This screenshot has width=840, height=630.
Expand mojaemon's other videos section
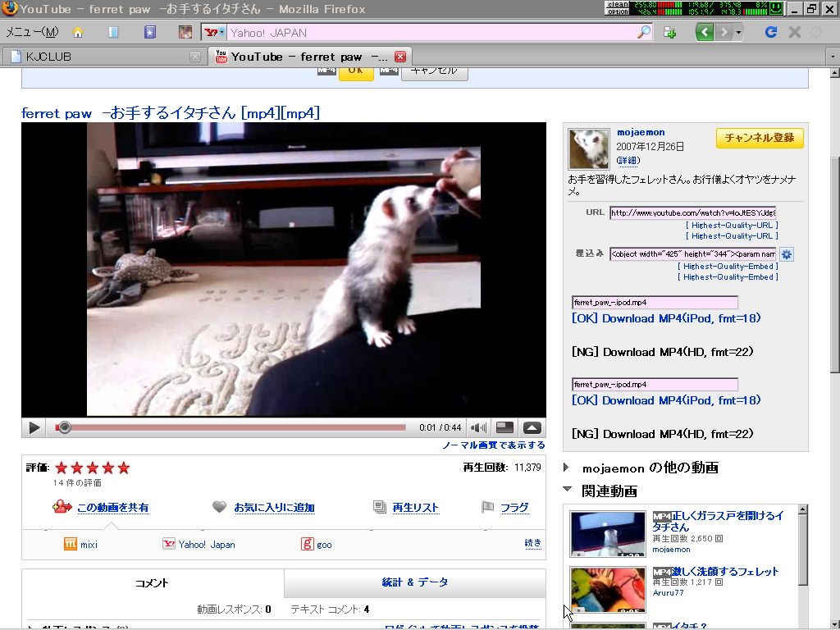pos(567,468)
